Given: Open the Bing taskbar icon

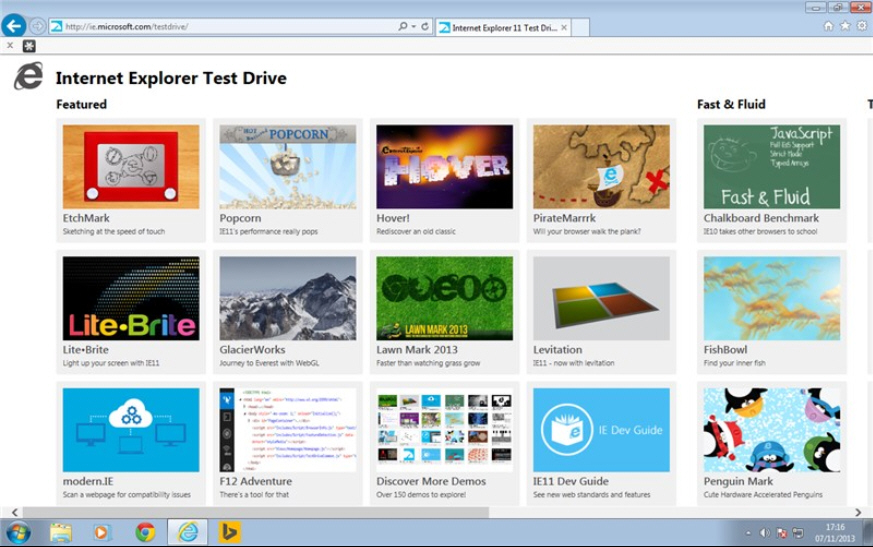Looking at the screenshot, I should [229, 533].
